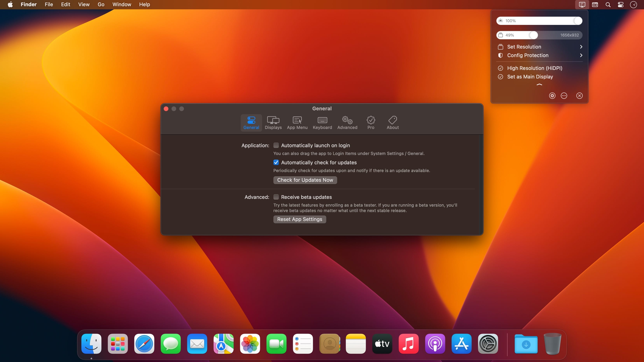Click Reset App Settings button
This screenshot has width=644, height=362.
point(299,219)
